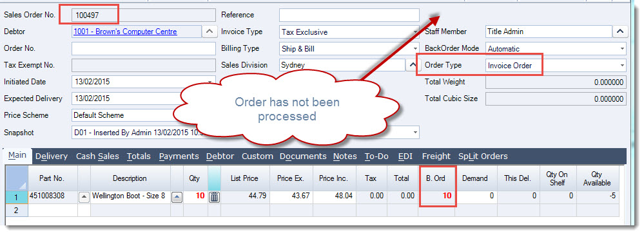Click the B. Ord cell on row 1

[436, 197]
